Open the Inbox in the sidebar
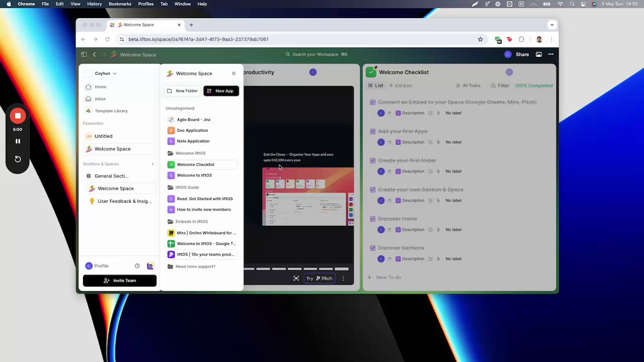The width and height of the screenshot is (644, 362). coord(100,99)
